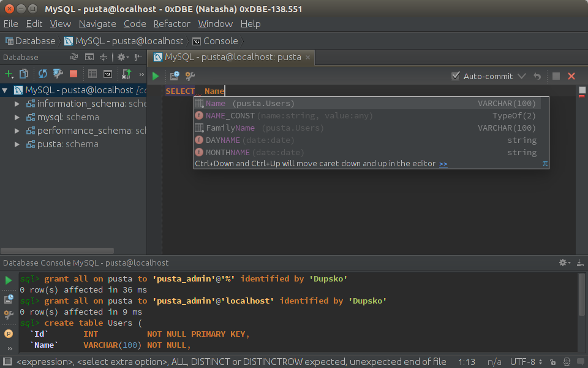588x368 pixels.
Task: Click the blue Synchronize icon in Database panel
Action: [x=43, y=74]
